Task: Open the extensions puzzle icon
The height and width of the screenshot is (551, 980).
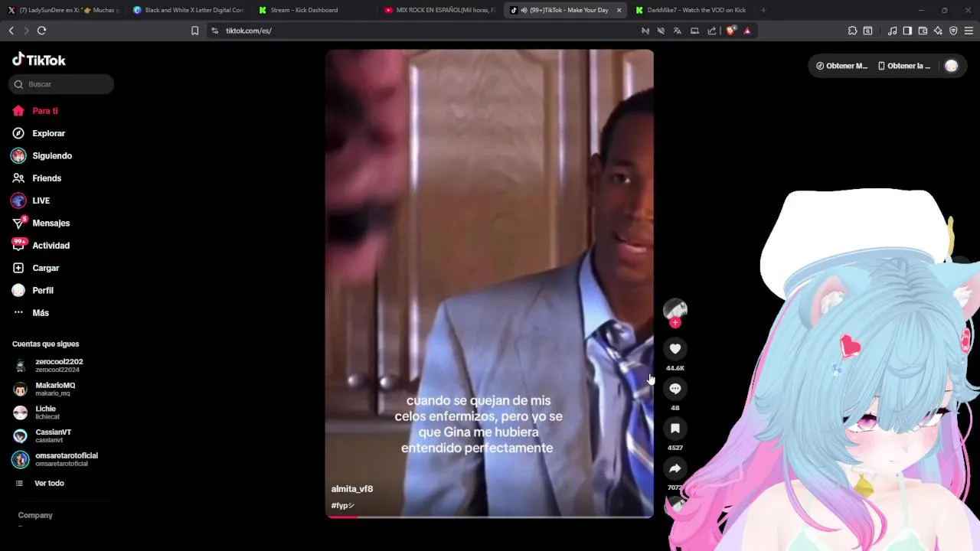Action: (852, 31)
